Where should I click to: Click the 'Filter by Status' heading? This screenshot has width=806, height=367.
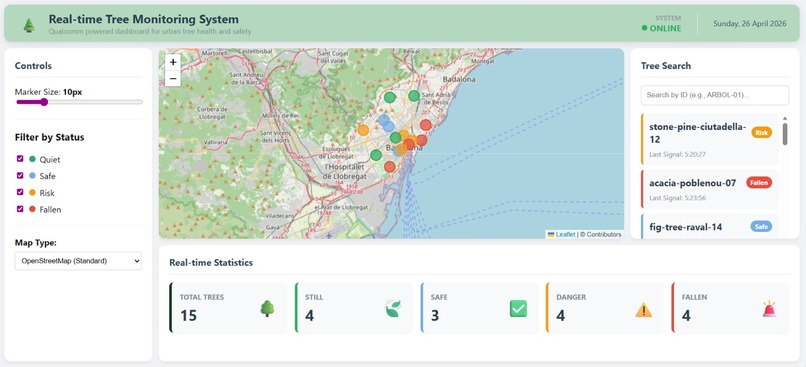(49, 137)
